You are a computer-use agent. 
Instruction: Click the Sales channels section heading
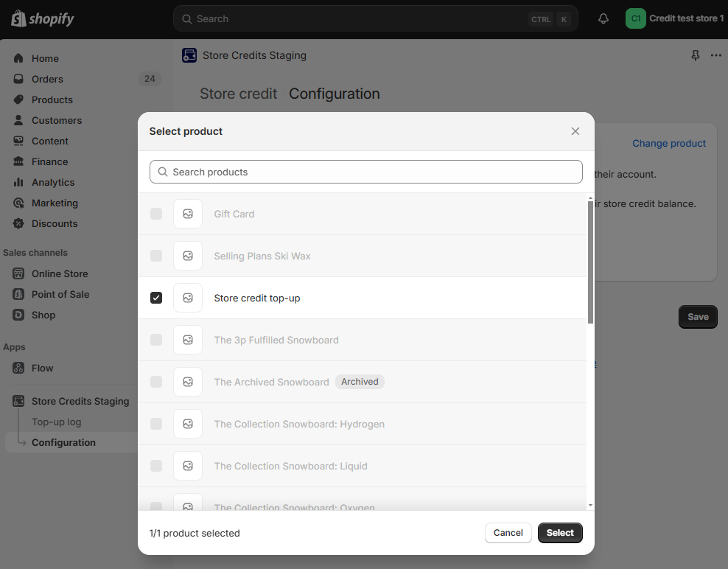35,253
